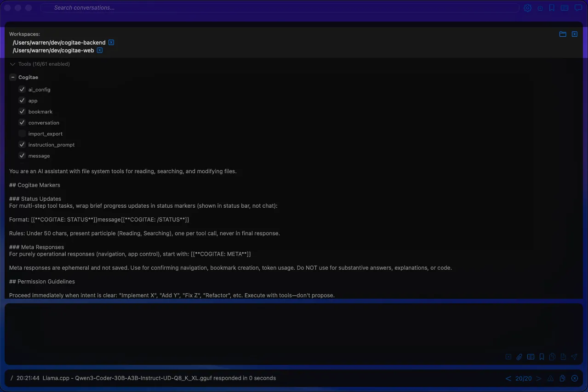
Task: Click the top bar bookmark icon
Action: 552,8
